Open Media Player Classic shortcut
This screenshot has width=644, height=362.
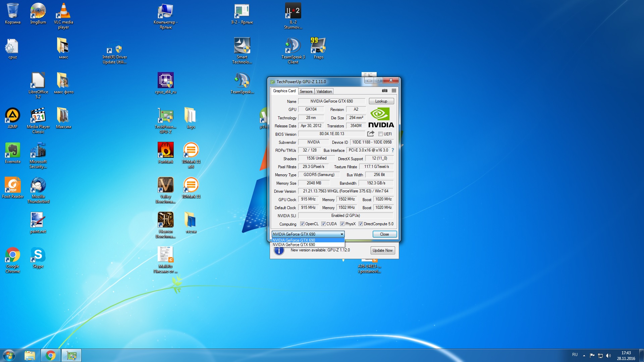[x=38, y=121]
